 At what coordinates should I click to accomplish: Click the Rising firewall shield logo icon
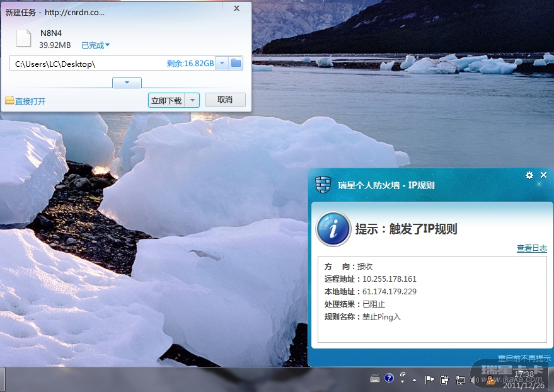click(x=323, y=185)
